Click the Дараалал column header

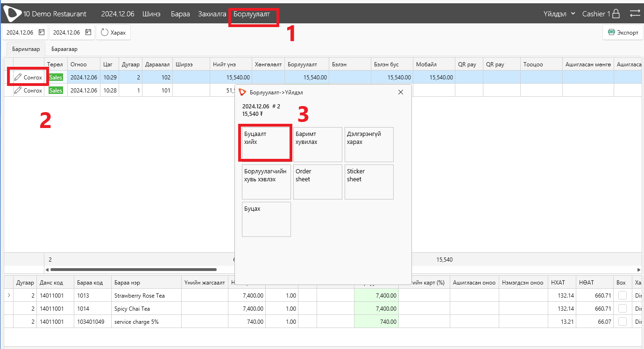pos(157,64)
